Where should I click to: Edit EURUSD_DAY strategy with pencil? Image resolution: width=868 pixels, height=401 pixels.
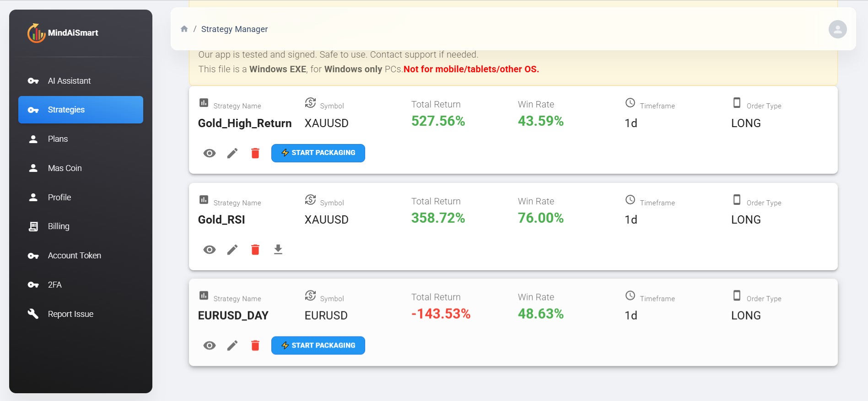[x=232, y=346]
